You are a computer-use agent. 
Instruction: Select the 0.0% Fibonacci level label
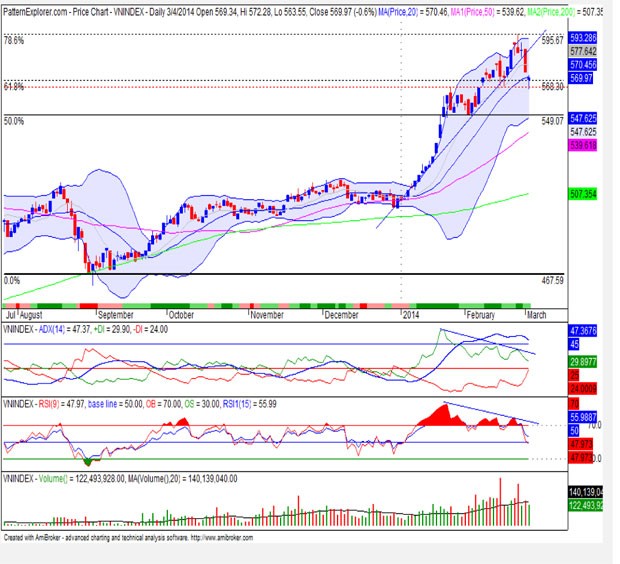click(12, 281)
